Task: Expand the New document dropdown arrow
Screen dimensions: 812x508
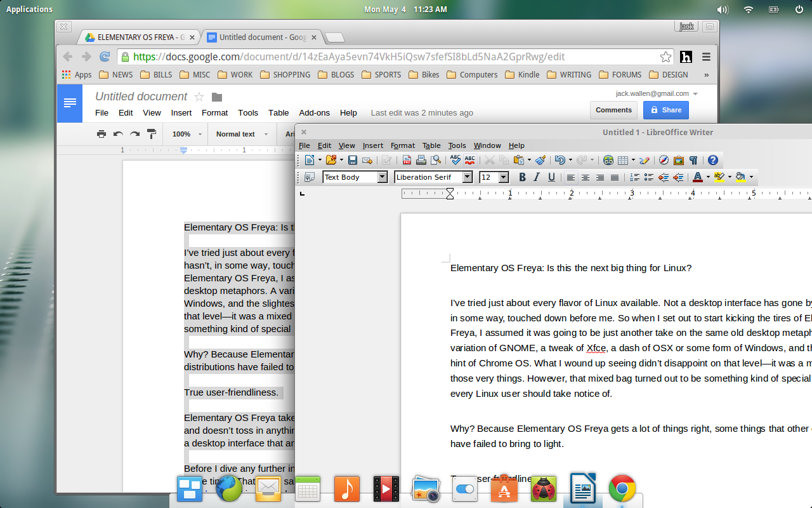Action: coord(320,160)
